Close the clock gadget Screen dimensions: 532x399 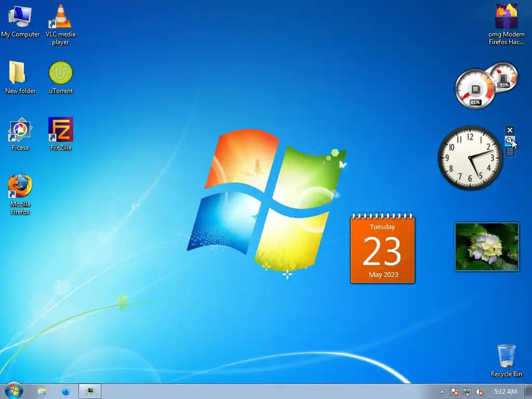tap(510, 130)
